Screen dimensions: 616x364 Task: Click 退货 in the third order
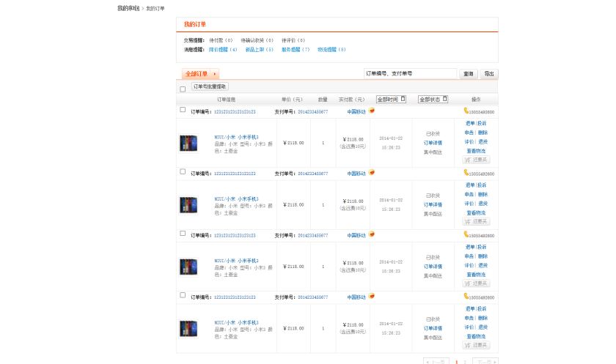(x=483, y=265)
